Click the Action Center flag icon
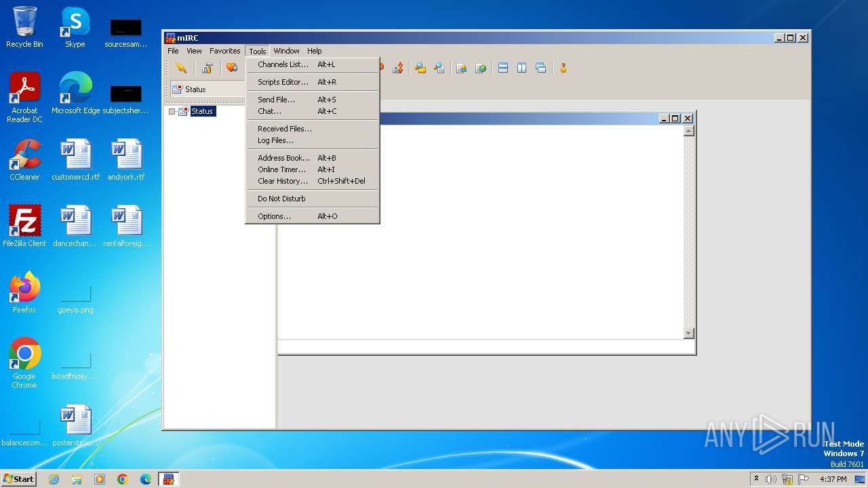868x488 pixels. (804, 479)
